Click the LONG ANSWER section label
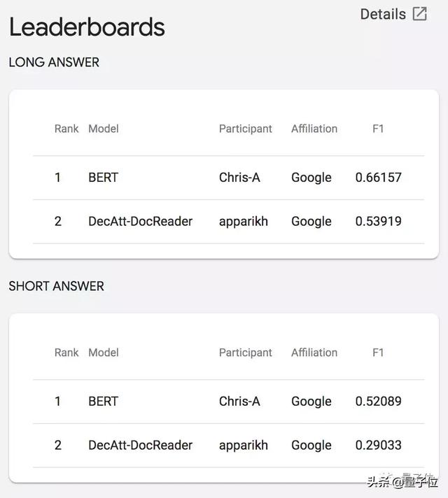The width and height of the screenshot is (448, 498). [x=54, y=62]
